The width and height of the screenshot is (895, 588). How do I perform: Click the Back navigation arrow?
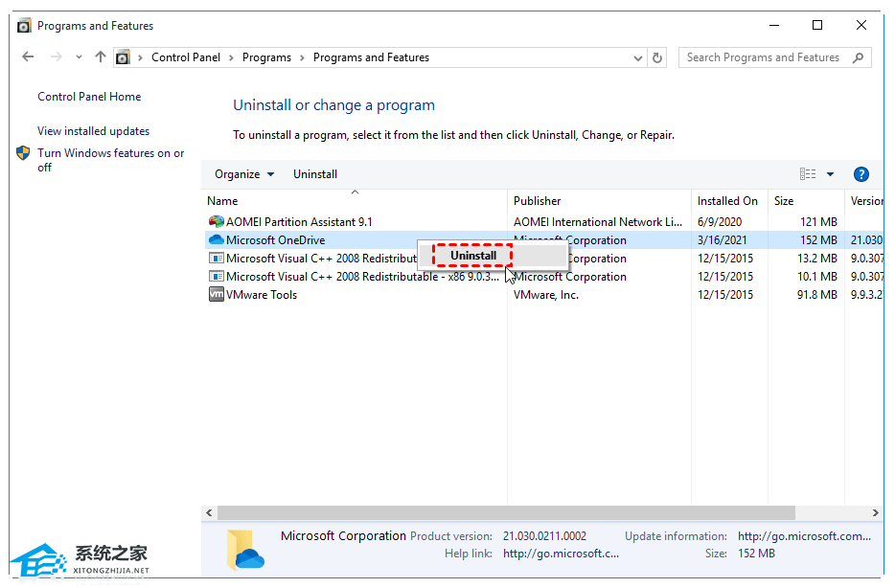[28, 57]
